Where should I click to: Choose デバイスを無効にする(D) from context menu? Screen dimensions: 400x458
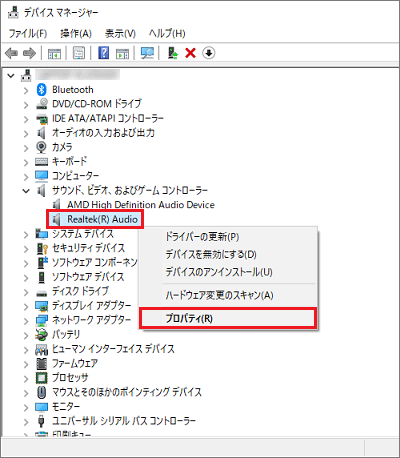(x=228, y=254)
